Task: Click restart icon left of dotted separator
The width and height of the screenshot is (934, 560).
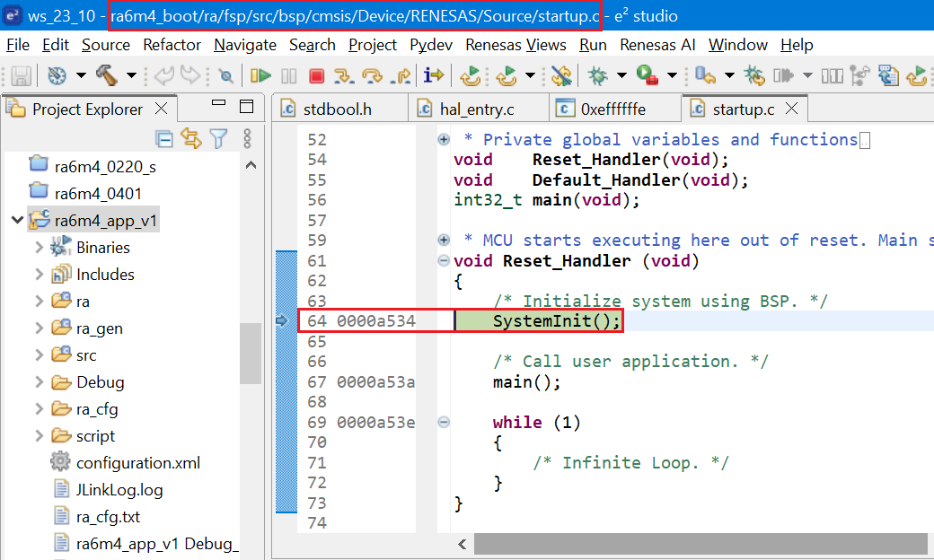Action: click(471, 75)
